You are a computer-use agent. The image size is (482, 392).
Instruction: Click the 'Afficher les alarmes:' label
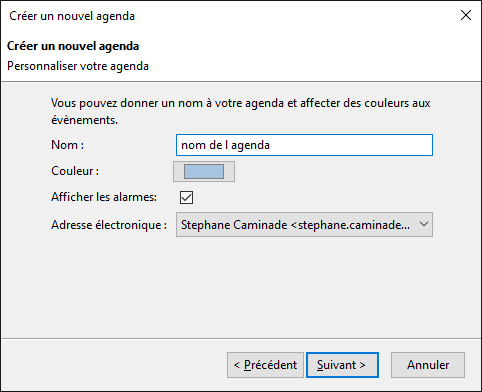tap(104, 197)
